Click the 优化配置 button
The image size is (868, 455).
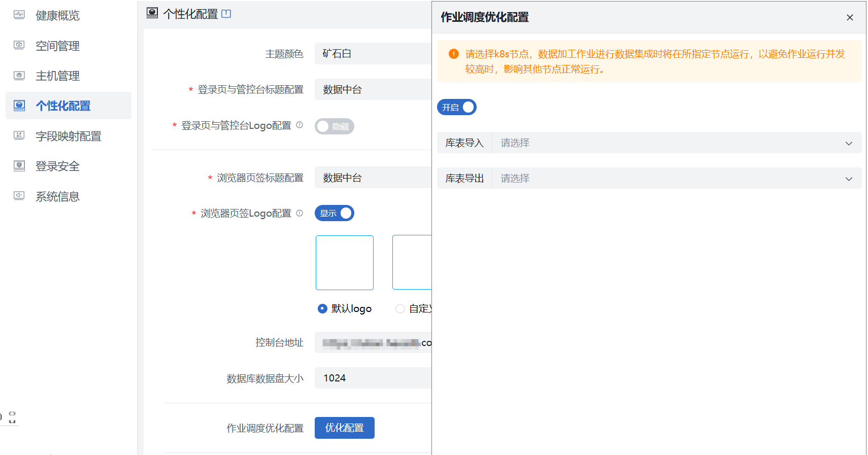tap(345, 428)
